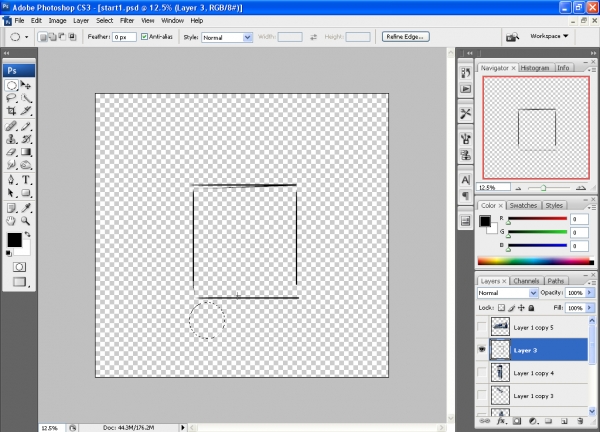Select the Dodge tool
Image resolution: width=600 pixels, height=432 pixels.
(x=26, y=165)
